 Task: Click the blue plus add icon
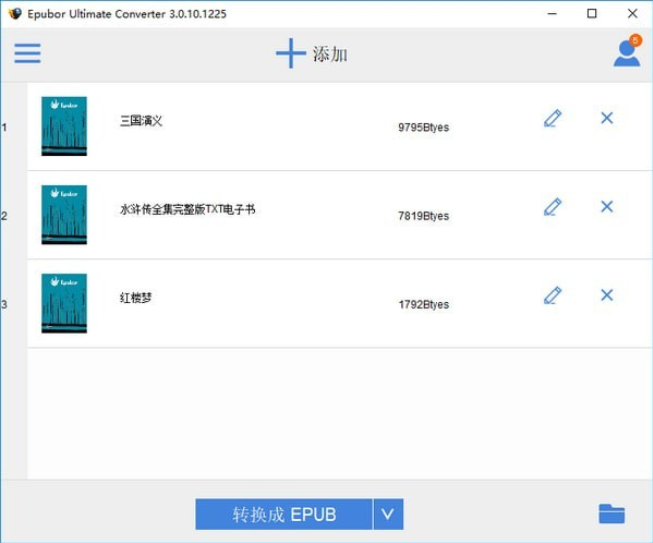tap(291, 53)
